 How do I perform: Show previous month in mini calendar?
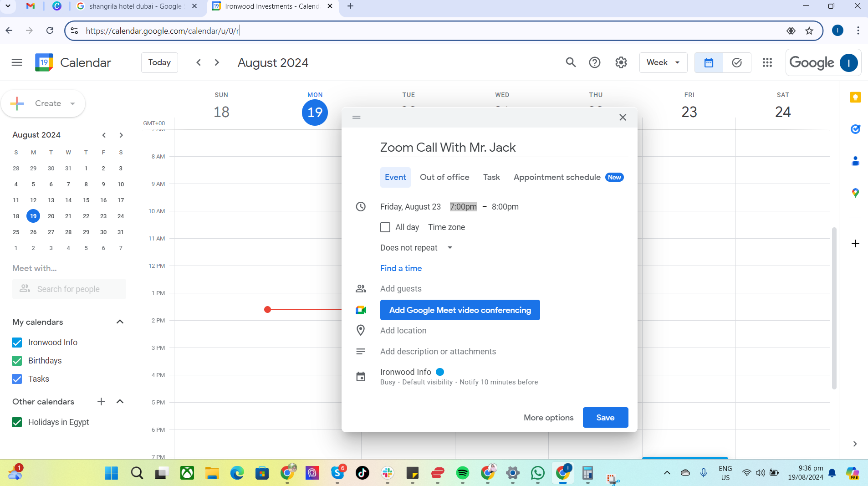(x=104, y=135)
